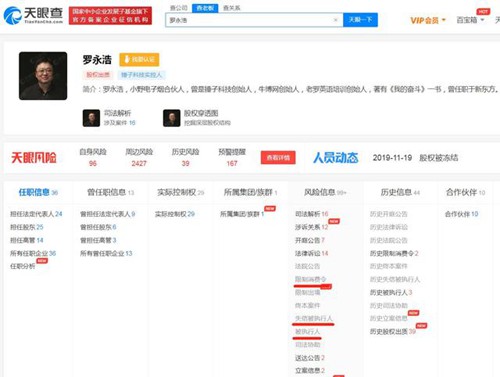Open the 2019-11-19 股权被冻结 news item
The height and width of the screenshot is (377, 500).
415,158
